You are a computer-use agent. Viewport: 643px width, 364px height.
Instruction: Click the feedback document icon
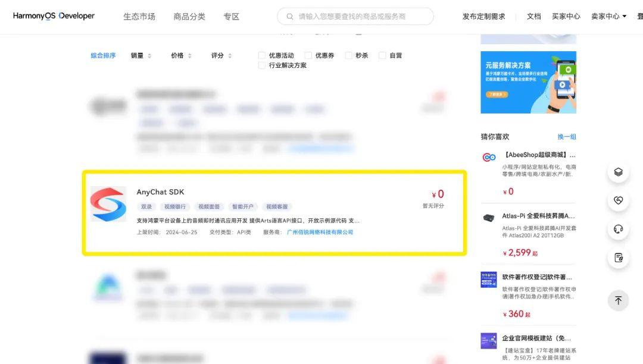(618, 258)
